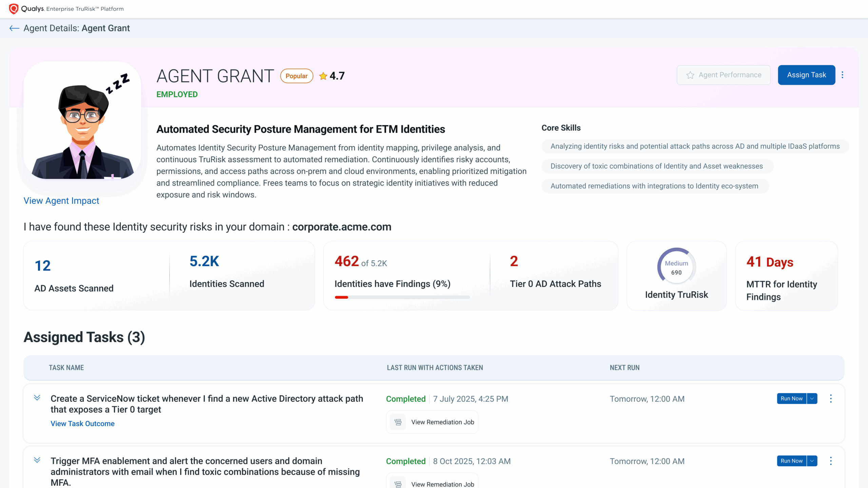
Task: Open three-dot menu for ServiceNow ticket task
Action: click(x=831, y=399)
